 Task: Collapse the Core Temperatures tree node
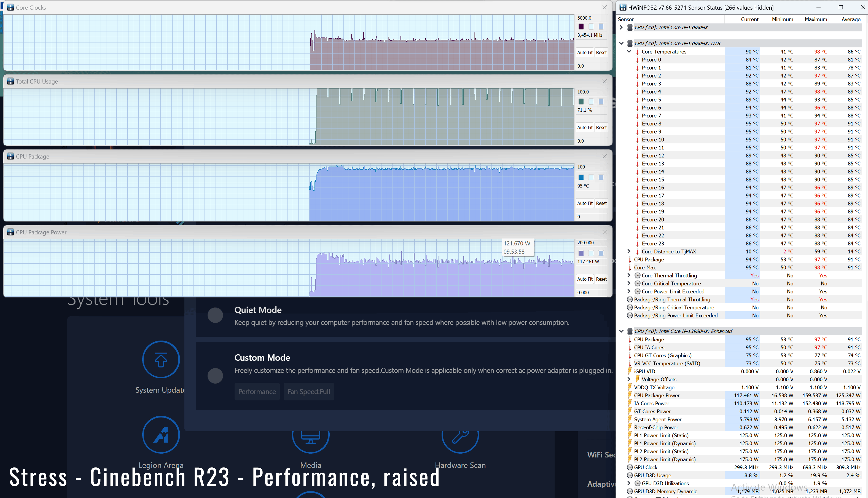(x=629, y=52)
